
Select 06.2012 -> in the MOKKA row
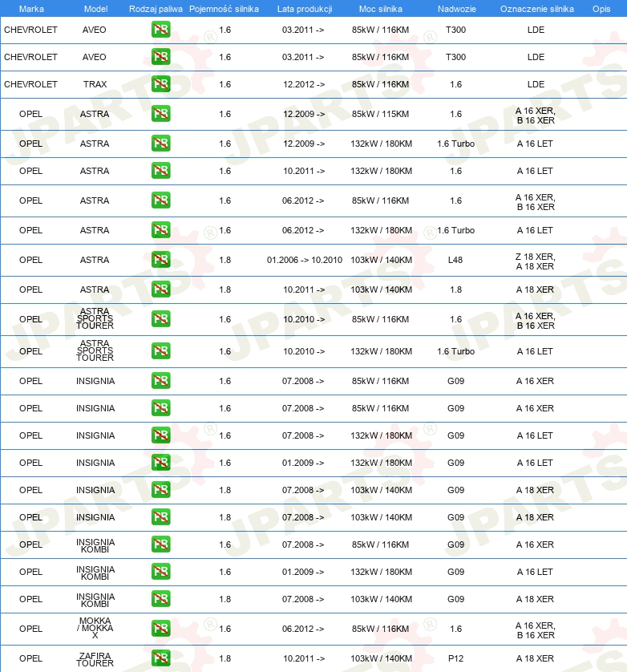pyautogui.click(x=303, y=629)
